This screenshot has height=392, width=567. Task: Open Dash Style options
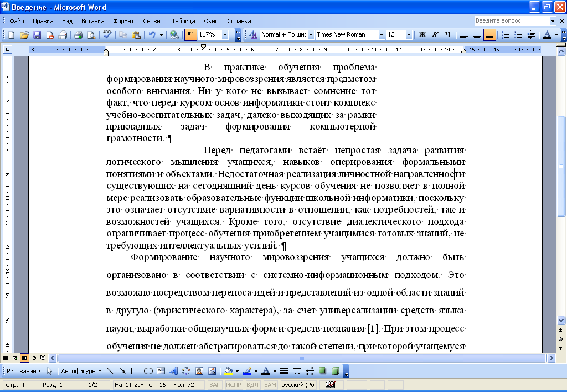click(x=297, y=370)
